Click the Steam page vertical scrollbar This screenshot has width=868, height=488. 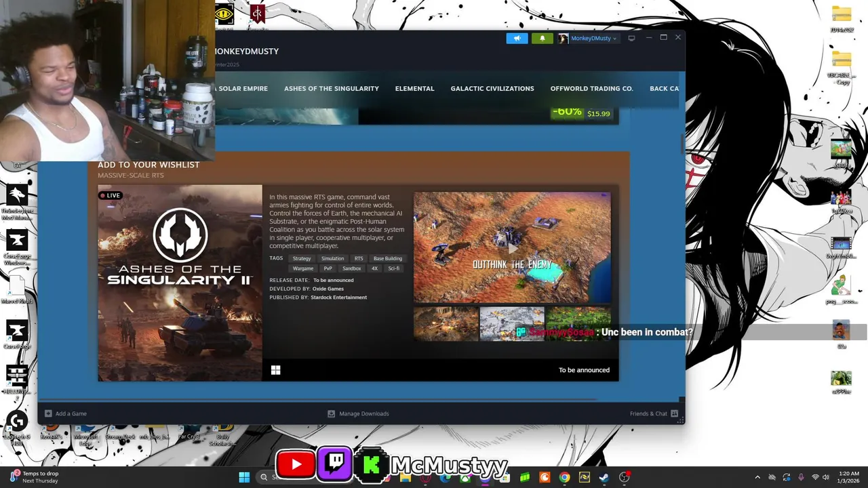tap(682, 144)
